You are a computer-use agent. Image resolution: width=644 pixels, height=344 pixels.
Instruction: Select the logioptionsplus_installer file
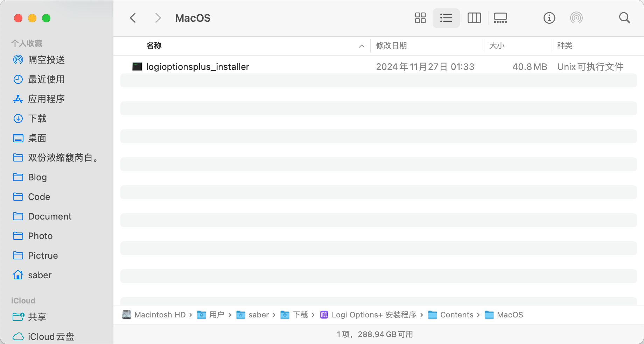197,67
